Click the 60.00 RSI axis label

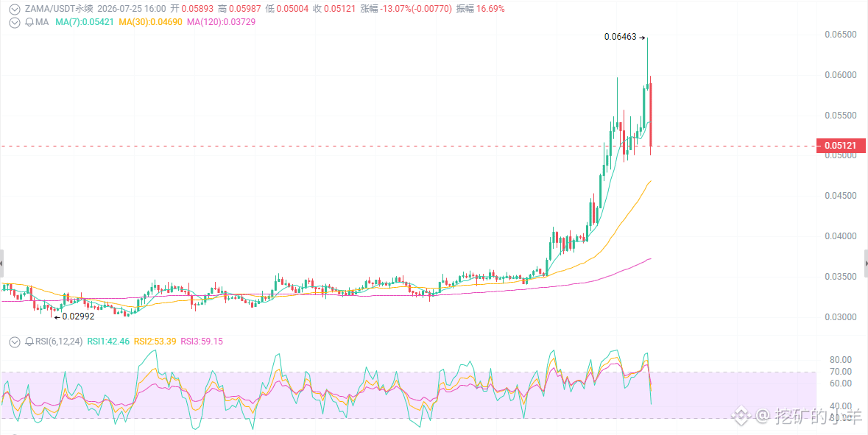(840, 383)
